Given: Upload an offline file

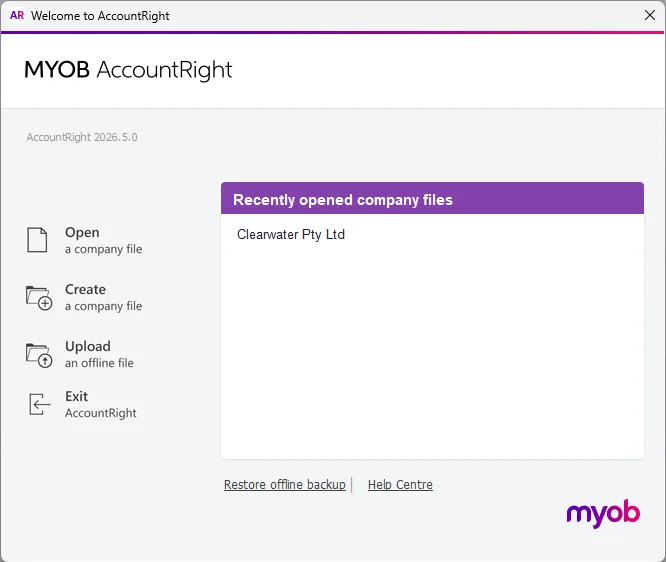Looking at the screenshot, I should pyautogui.click(x=99, y=354).
